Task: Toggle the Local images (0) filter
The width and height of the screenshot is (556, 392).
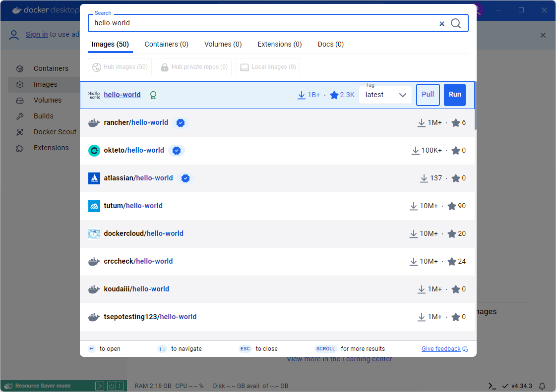Action: pyautogui.click(x=268, y=67)
